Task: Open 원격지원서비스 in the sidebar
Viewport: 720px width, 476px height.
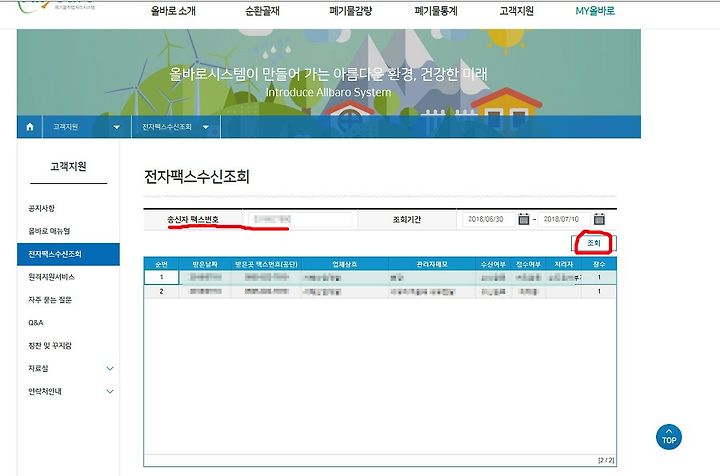Action: pyautogui.click(x=51, y=277)
